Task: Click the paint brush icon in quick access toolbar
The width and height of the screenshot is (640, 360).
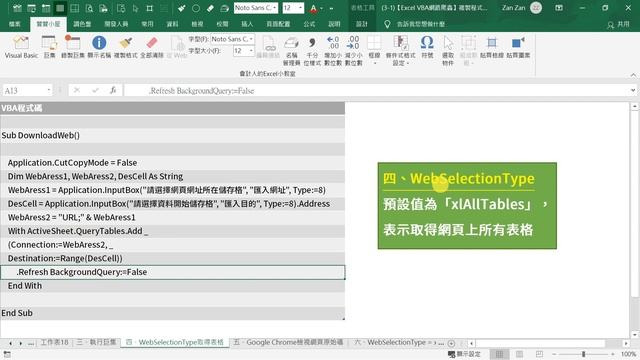Action: [x=181, y=8]
